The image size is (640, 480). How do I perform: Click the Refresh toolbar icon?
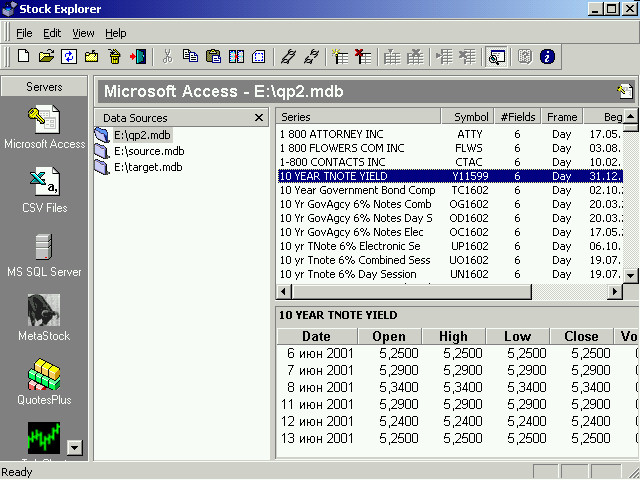pyautogui.click(x=69, y=56)
